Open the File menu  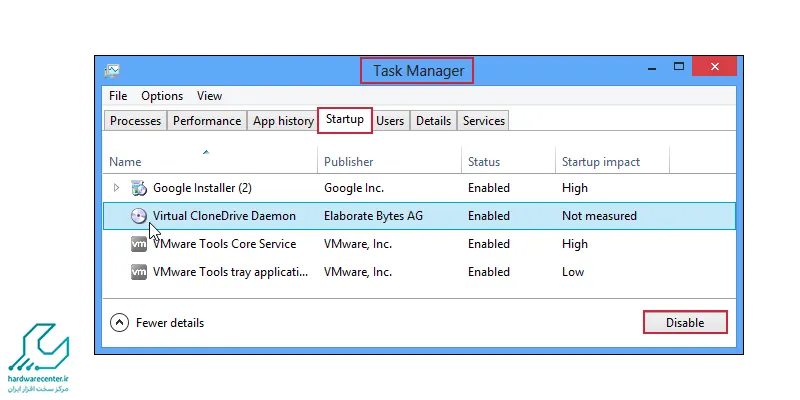click(x=118, y=96)
